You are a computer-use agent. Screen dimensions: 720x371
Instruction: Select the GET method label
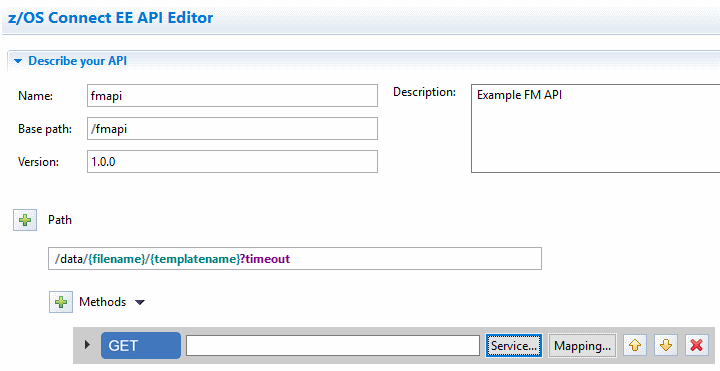pyautogui.click(x=141, y=345)
